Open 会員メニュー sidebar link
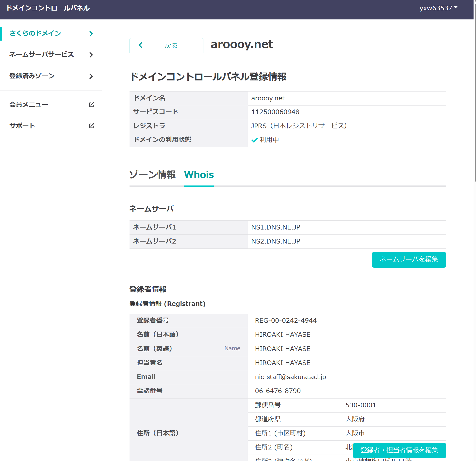 coord(29,105)
